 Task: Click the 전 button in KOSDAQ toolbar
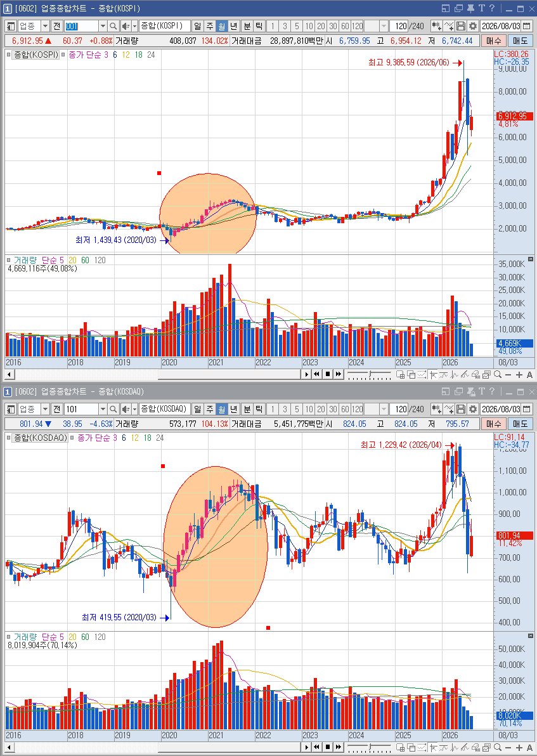[x=56, y=409]
